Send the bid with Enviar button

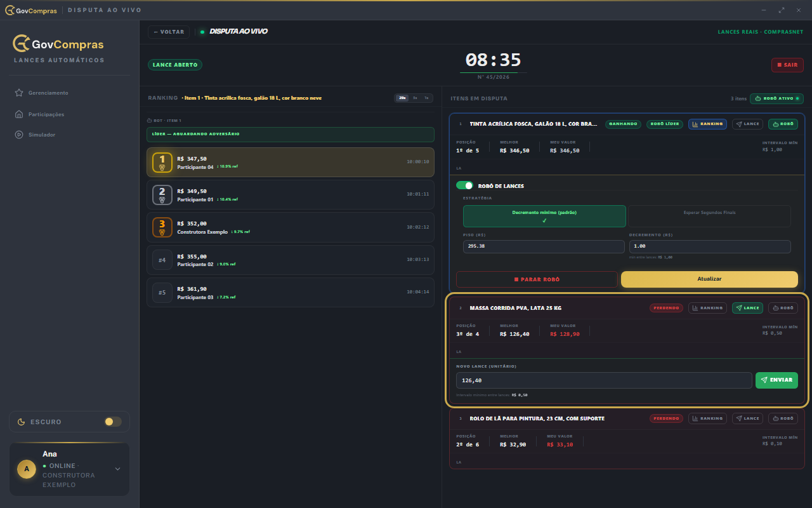(x=776, y=380)
